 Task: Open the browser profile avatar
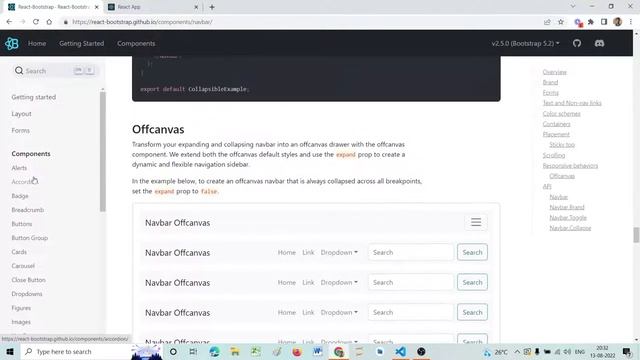coord(618,22)
